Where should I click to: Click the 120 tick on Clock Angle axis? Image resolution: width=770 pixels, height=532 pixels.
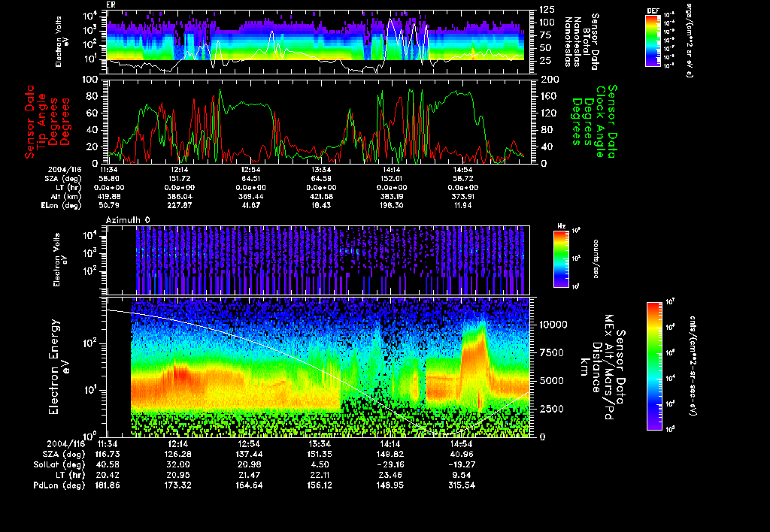(x=550, y=113)
